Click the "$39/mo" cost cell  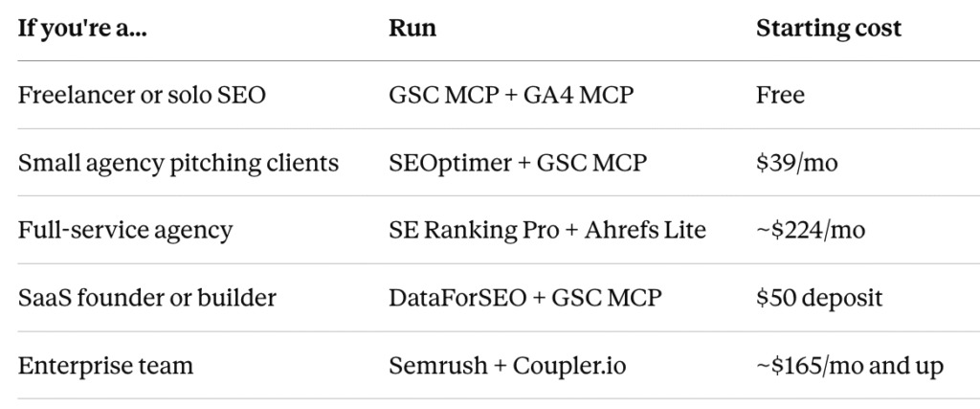[x=797, y=163]
